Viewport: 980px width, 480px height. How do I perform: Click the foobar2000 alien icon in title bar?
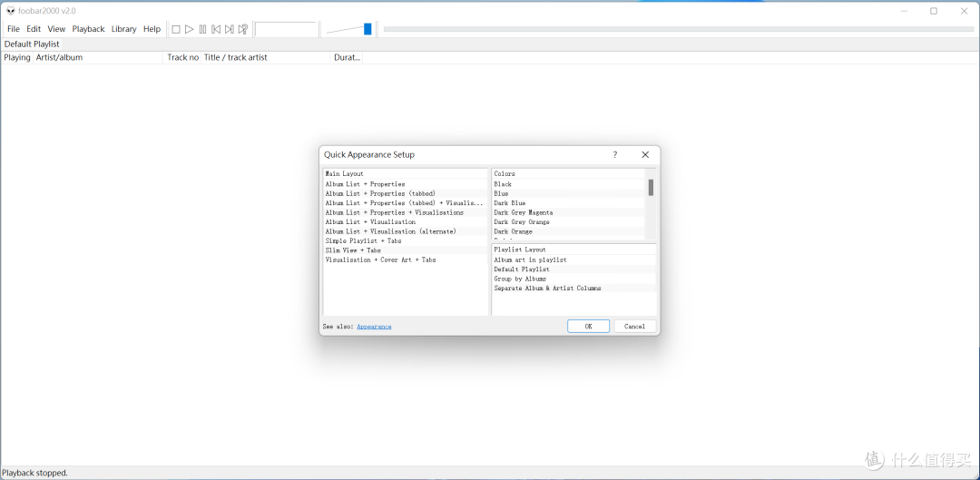[11, 11]
